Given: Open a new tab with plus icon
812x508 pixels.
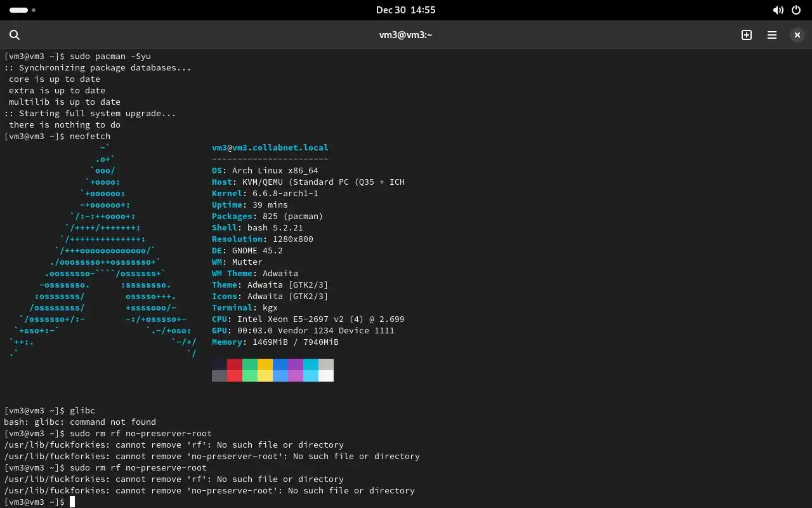Looking at the screenshot, I should click(x=747, y=35).
